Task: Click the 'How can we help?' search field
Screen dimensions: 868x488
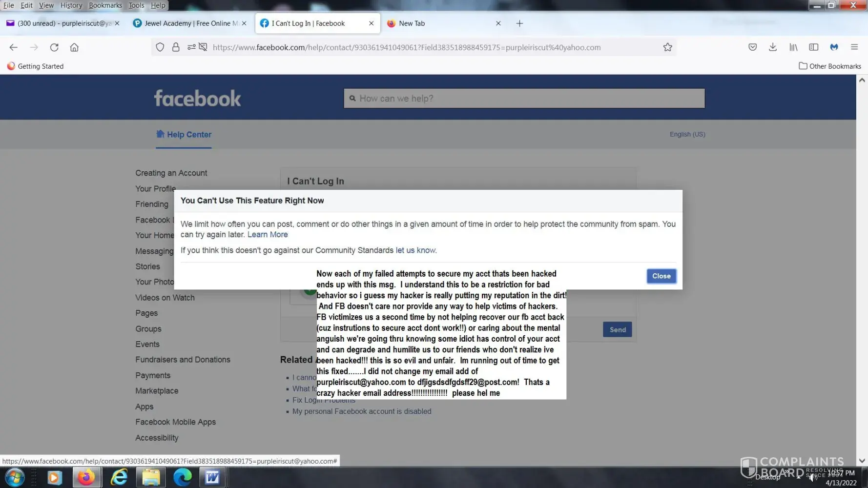Action: coord(524,99)
